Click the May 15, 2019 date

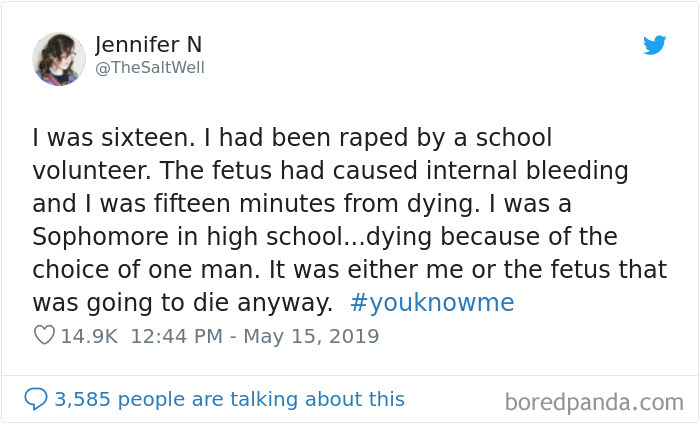coord(311,337)
